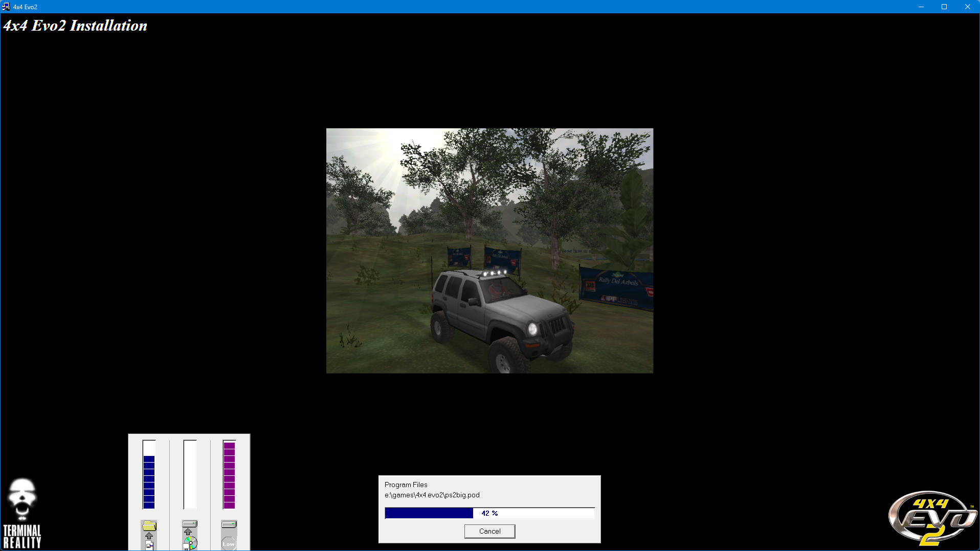
Task: Click the 'Program Files' label
Action: point(406,485)
